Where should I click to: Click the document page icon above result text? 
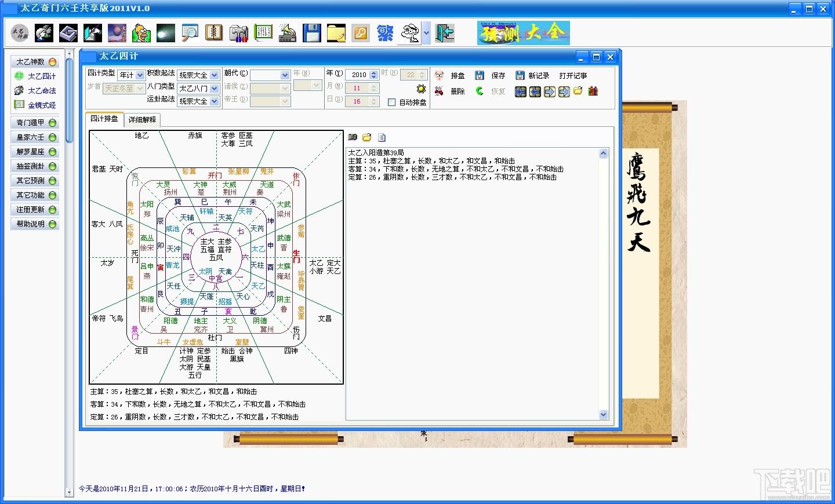pyautogui.click(x=382, y=137)
